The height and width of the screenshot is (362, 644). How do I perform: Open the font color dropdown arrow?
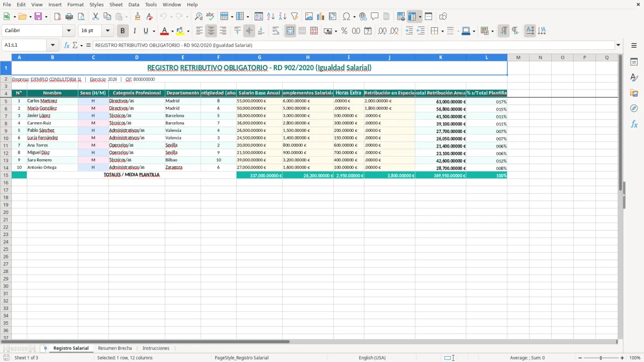click(172, 31)
